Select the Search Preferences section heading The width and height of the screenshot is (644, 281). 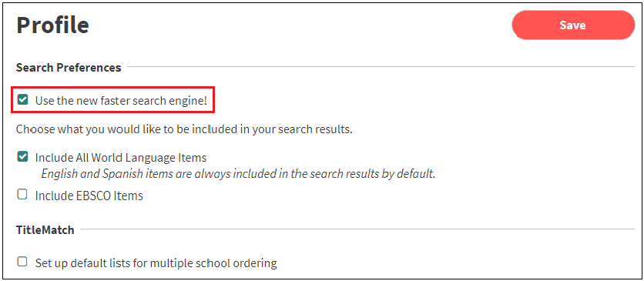tap(69, 67)
